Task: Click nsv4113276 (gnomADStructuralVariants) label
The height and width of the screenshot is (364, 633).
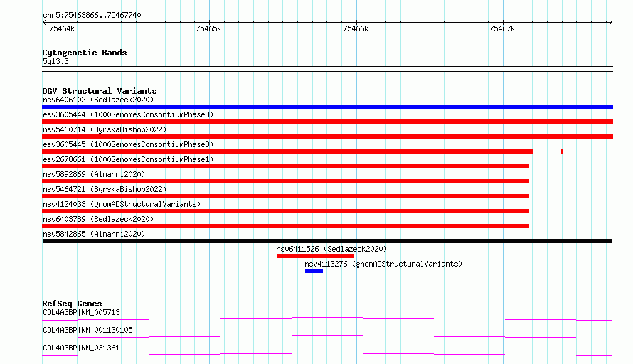Action: tap(383, 264)
